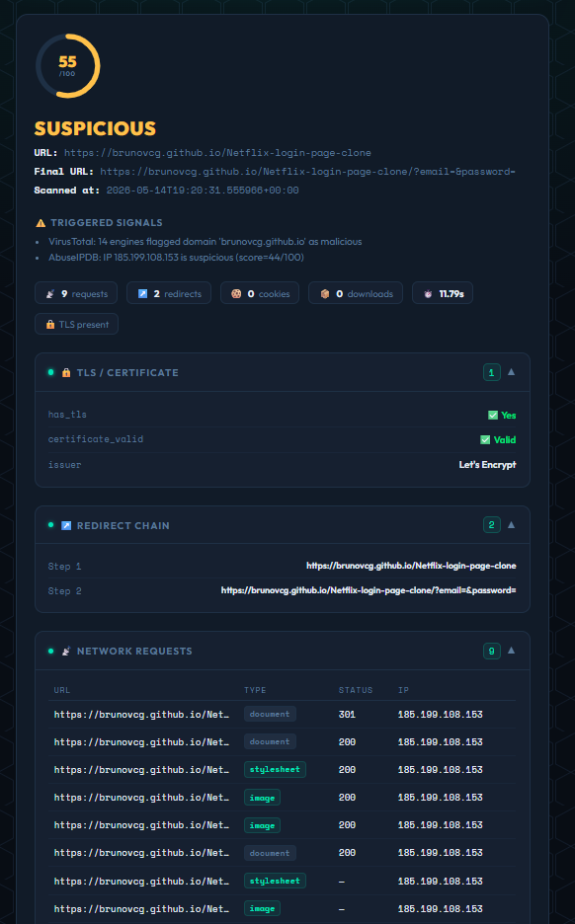Click the issuer field label

64,465
